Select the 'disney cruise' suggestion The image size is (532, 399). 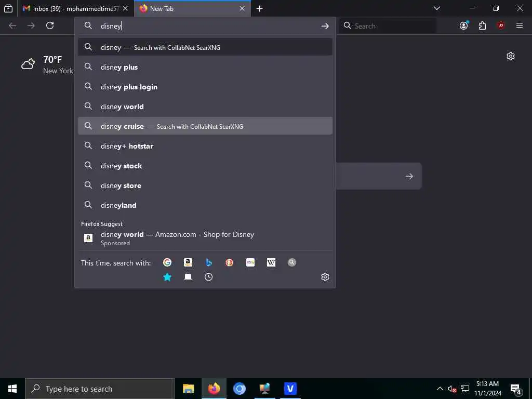coord(205,126)
